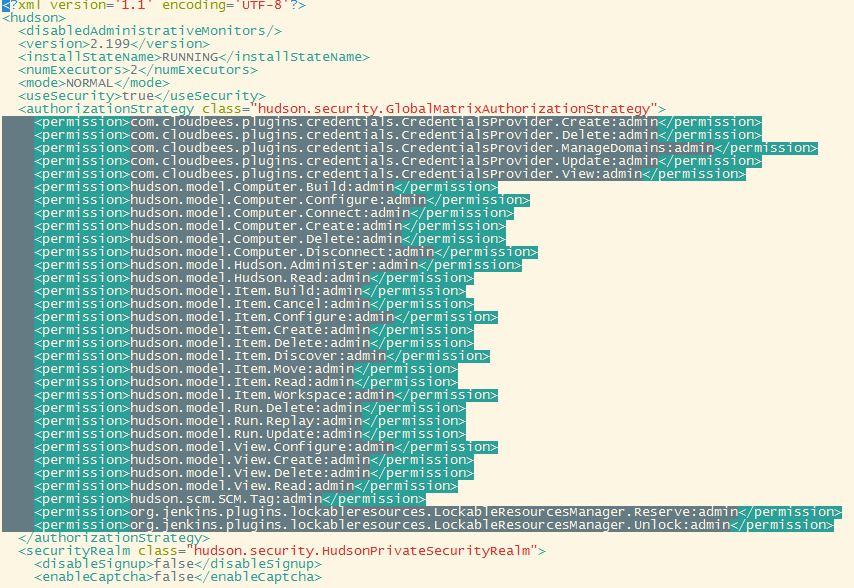854x588 pixels.
Task: Click the XML declaration line at top
Action: [x=154, y=5]
